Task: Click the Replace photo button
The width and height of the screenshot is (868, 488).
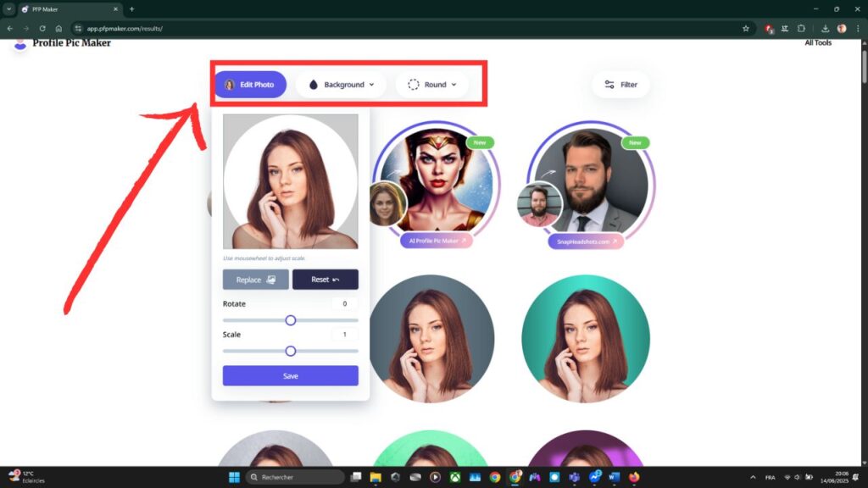Action: tap(256, 280)
